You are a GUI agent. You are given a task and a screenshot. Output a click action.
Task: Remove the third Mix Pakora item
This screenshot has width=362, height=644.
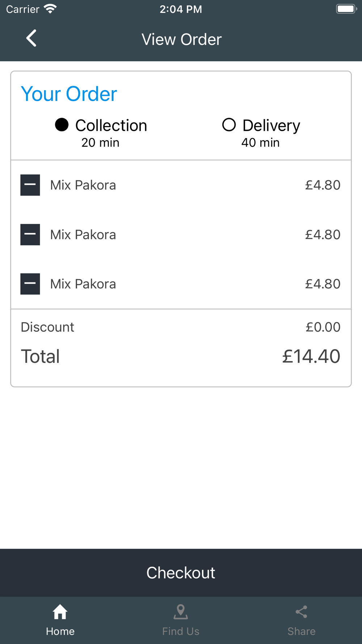point(30,284)
